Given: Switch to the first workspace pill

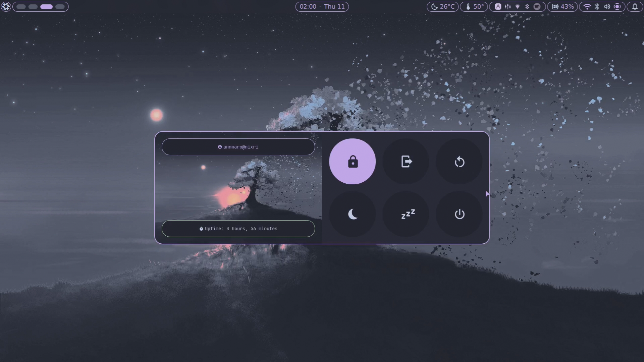Looking at the screenshot, I should pyautogui.click(x=21, y=7).
